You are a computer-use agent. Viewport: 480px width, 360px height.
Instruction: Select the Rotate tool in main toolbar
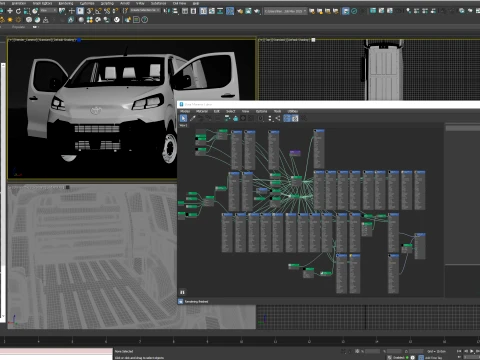tap(18, 11)
